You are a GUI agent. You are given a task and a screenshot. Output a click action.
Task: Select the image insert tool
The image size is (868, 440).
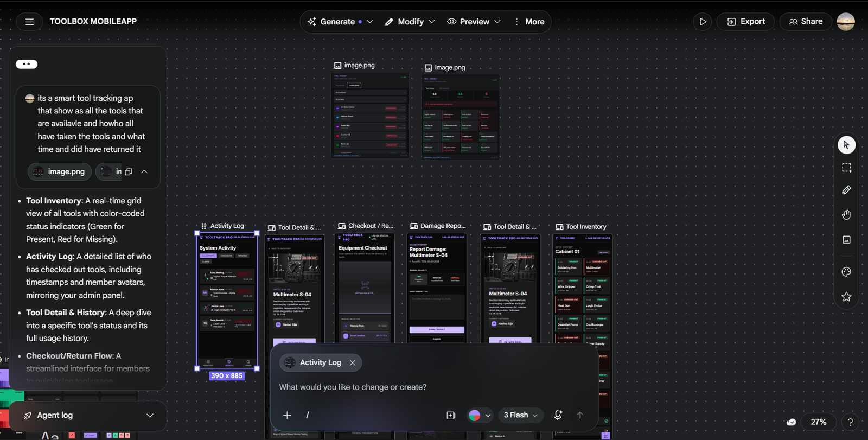coord(846,240)
